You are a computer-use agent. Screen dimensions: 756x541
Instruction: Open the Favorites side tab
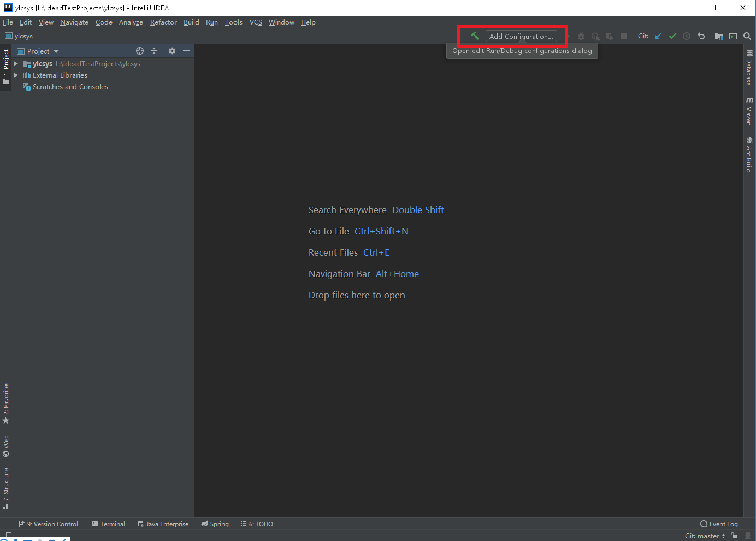(6, 403)
